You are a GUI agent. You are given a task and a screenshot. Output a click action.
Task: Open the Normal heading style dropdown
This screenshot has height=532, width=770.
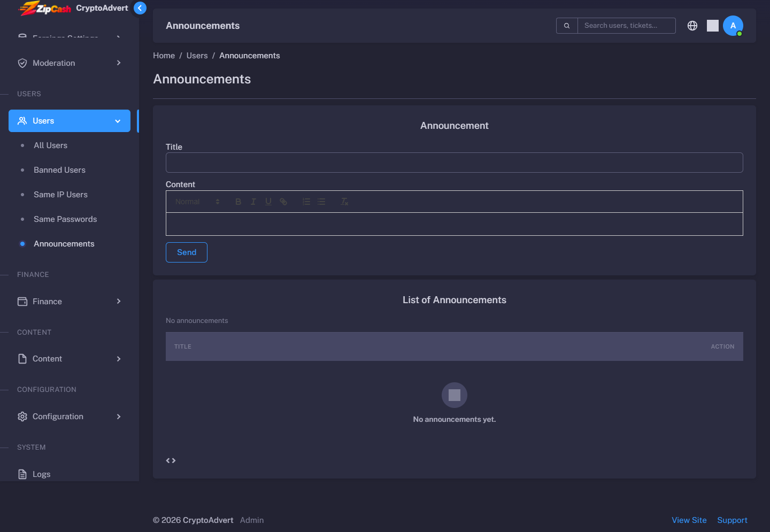(197, 202)
